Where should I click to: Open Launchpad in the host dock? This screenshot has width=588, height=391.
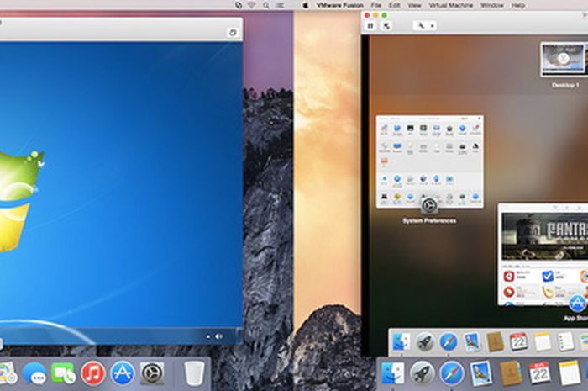pos(423,373)
